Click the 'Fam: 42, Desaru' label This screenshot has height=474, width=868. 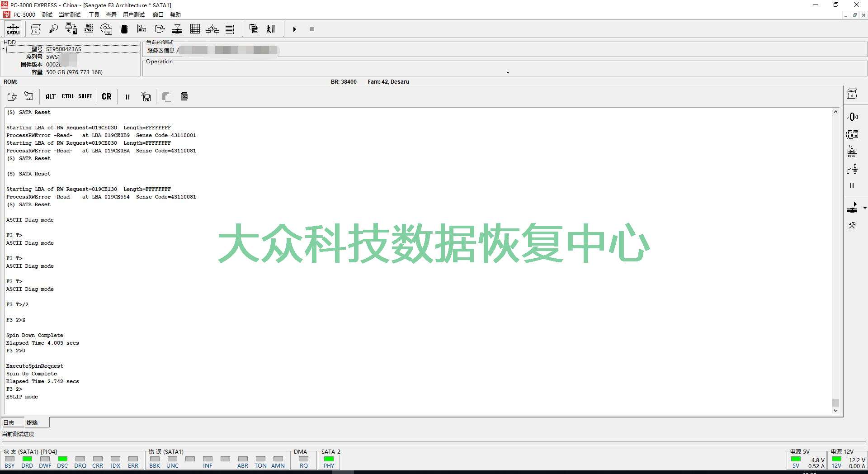coord(388,82)
